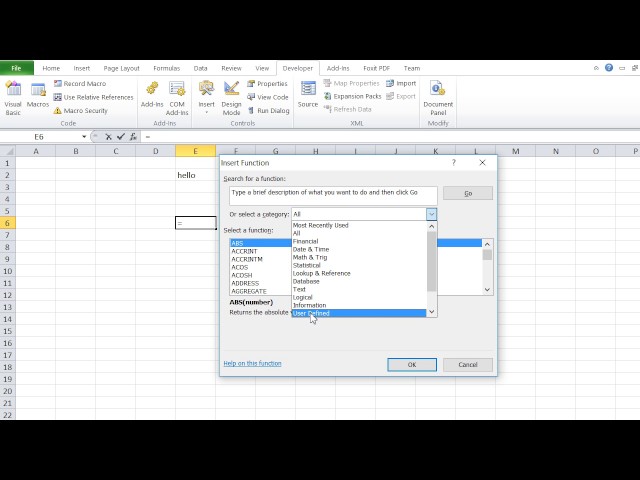The image size is (640, 480).
Task: Click the Go button
Action: (468, 193)
